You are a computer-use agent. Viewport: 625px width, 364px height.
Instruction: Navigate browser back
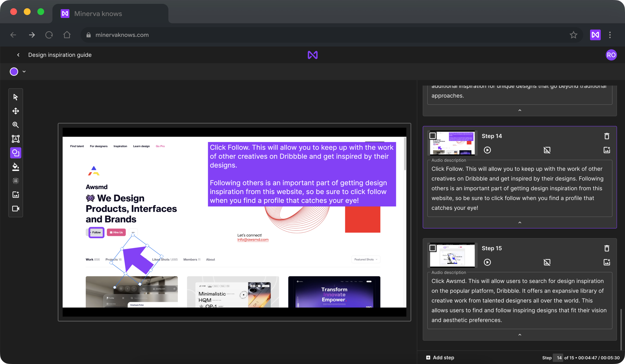point(13,35)
